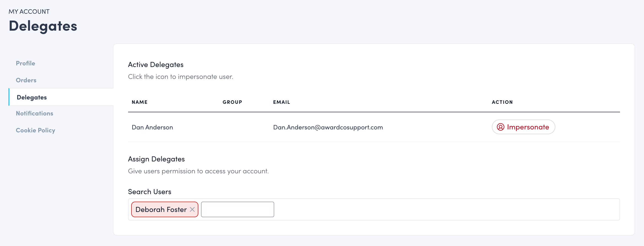Click the ACTION column header
Image resolution: width=644 pixels, height=246 pixels.
click(x=502, y=102)
